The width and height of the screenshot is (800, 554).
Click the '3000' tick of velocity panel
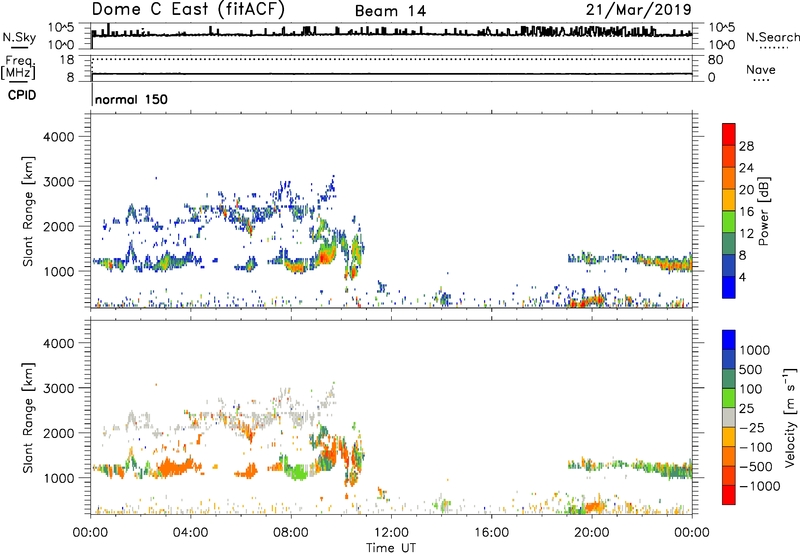tap(59, 388)
